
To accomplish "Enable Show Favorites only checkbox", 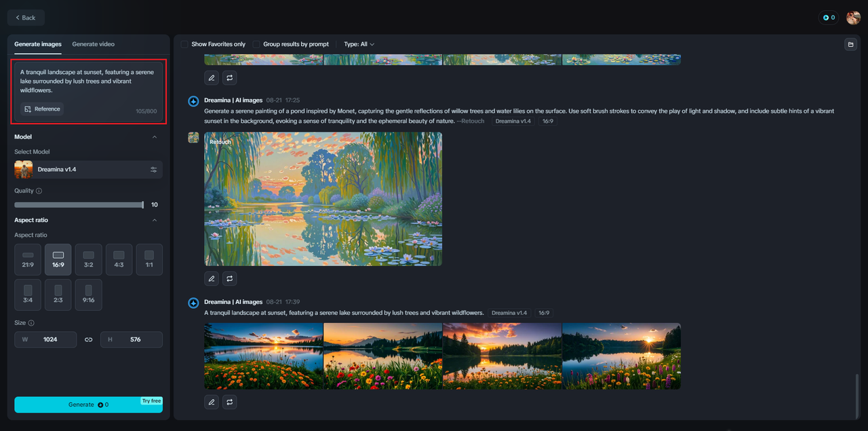I will tap(184, 44).
